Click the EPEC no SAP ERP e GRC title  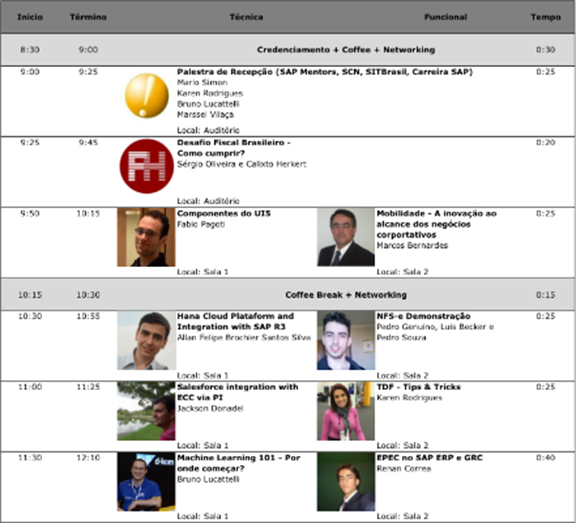(429, 458)
